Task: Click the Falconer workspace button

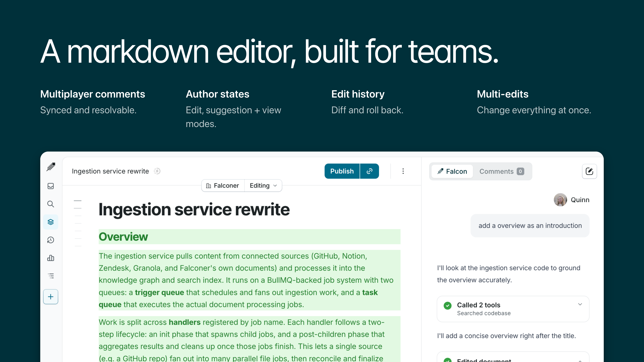Action: (x=223, y=186)
